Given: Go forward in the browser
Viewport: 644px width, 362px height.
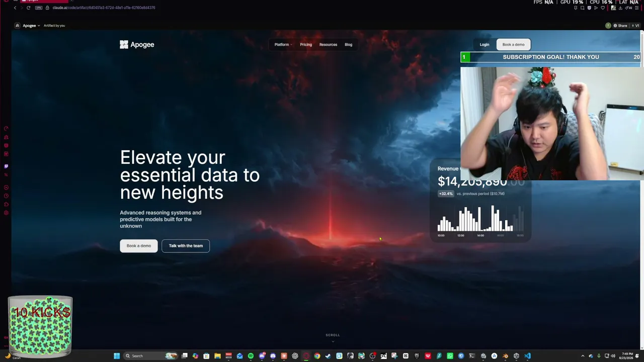Looking at the screenshot, I should [x=22, y=8].
